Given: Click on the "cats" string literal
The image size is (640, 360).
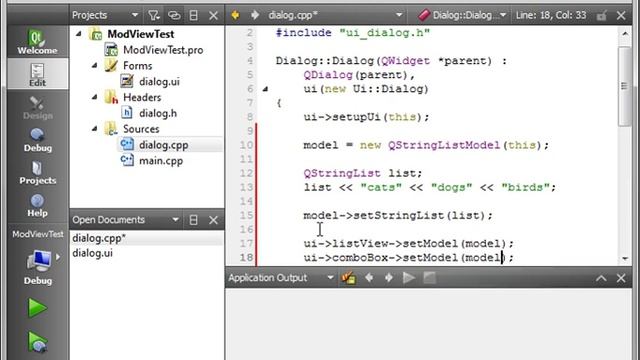Looking at the screenshot, I should click(x=381, y=187).
